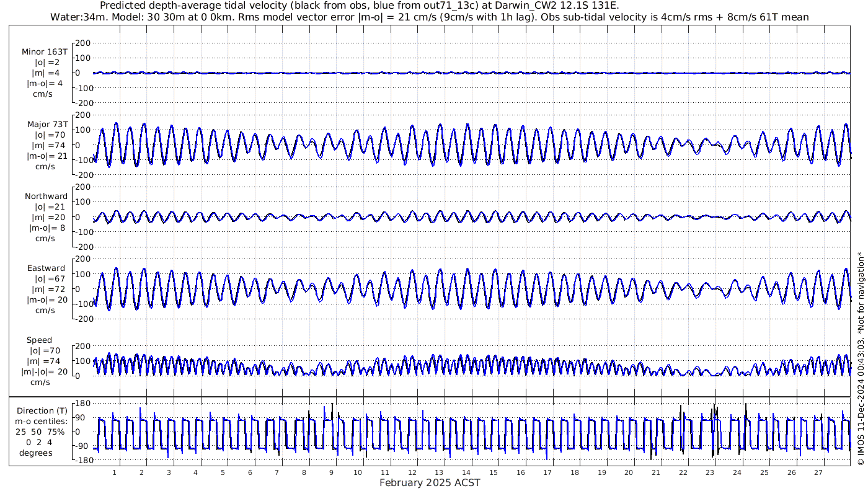Click day tick label '5' on time axis

[x=223, y=472]
